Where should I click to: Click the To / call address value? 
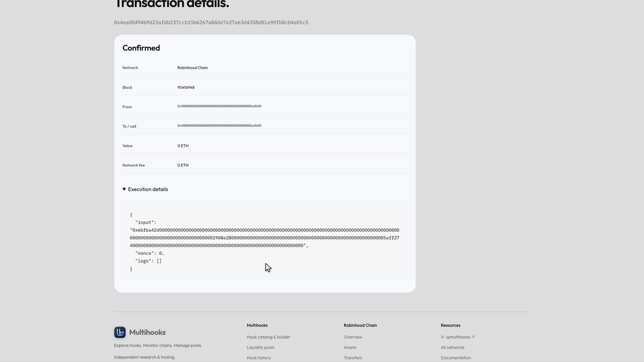pos(219,125)
